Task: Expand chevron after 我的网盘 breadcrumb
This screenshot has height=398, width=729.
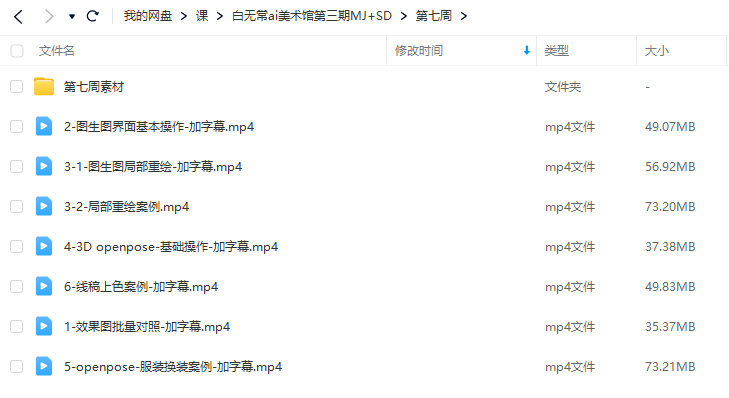Action: click(x=184, y=16)
